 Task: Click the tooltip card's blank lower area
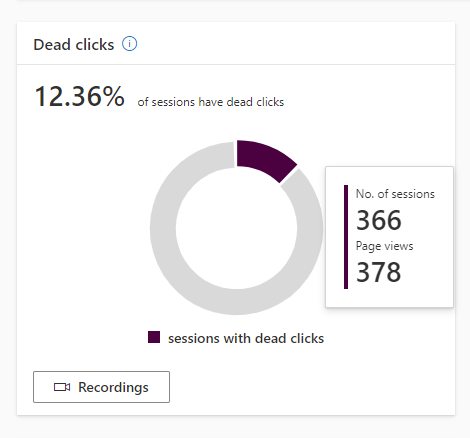[389, 298]
